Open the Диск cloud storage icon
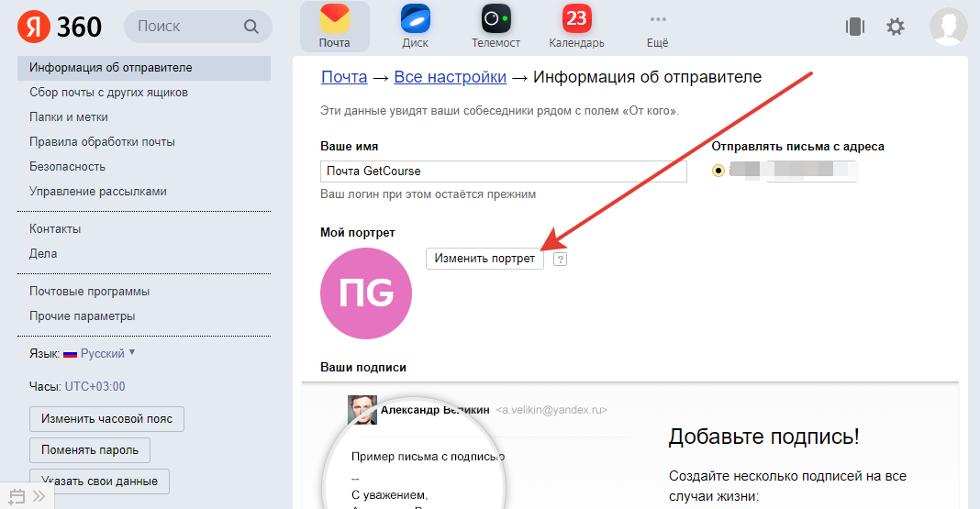Screen dimensions: 980x509 click(415, 27)
